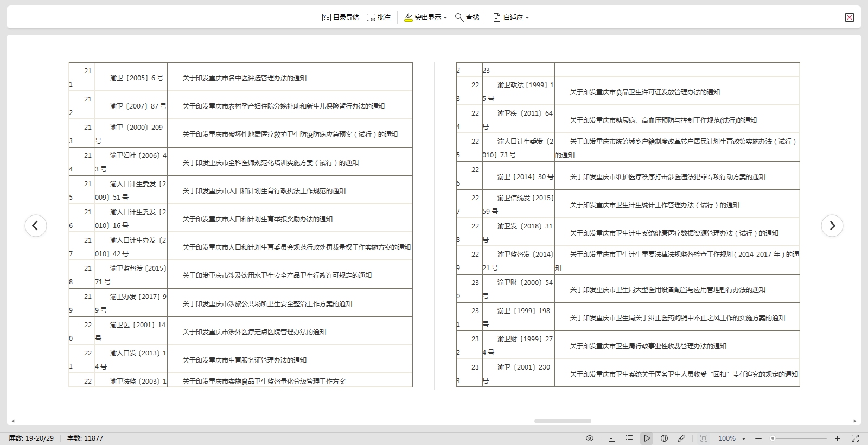Click the 全科医师规范化培训 notice title

(x=271, y=163)
